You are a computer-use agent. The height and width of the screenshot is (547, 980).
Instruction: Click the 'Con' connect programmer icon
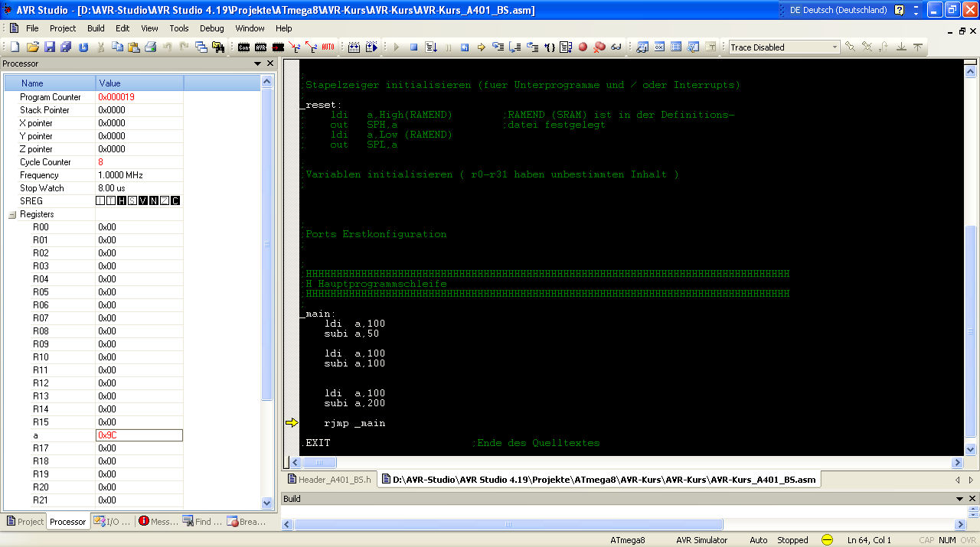tap(243, 47)
